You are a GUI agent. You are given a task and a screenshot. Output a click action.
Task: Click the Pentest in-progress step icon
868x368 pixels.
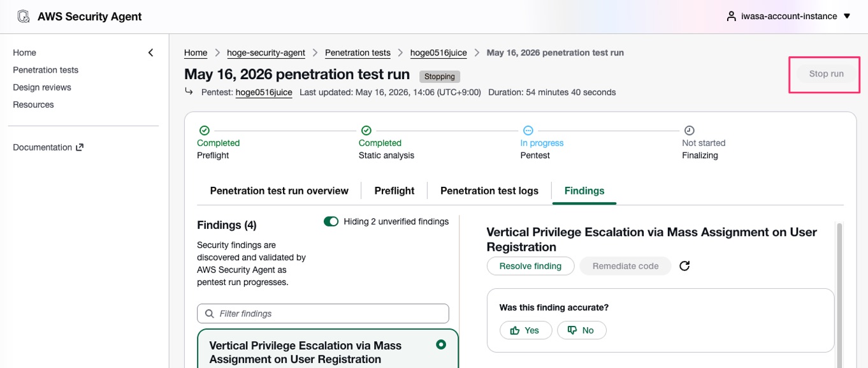click(528, 130)
